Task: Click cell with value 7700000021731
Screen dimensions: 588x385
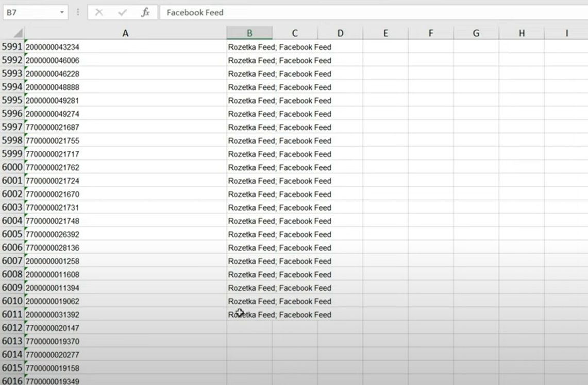Action: click(126, 207)
